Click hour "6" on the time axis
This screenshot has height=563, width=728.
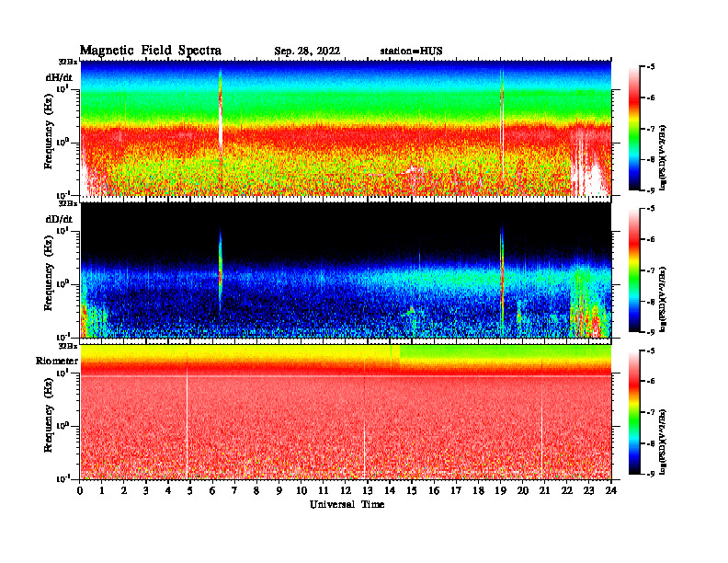(212, 490)
